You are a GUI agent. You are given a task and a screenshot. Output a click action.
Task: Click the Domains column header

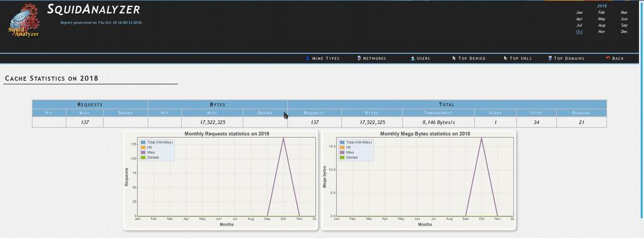581,113
